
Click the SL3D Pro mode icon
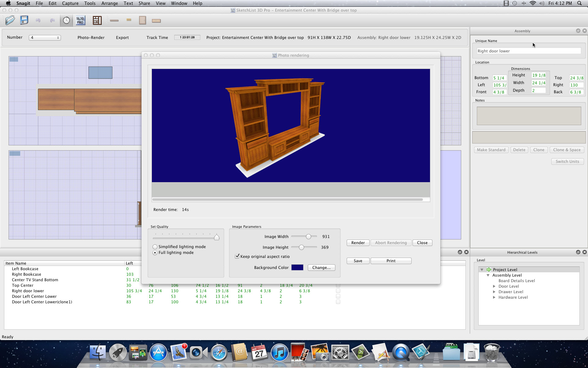(x=80, y=20)
